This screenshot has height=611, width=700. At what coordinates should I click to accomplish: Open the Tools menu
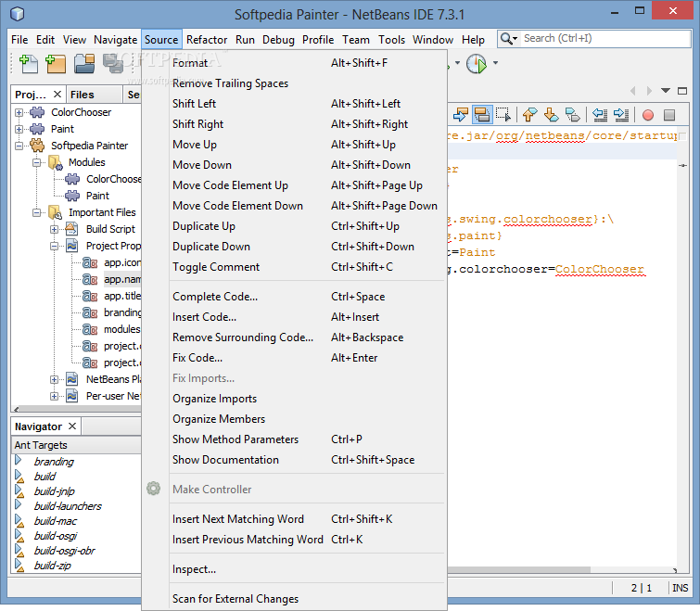click(391, 40)
